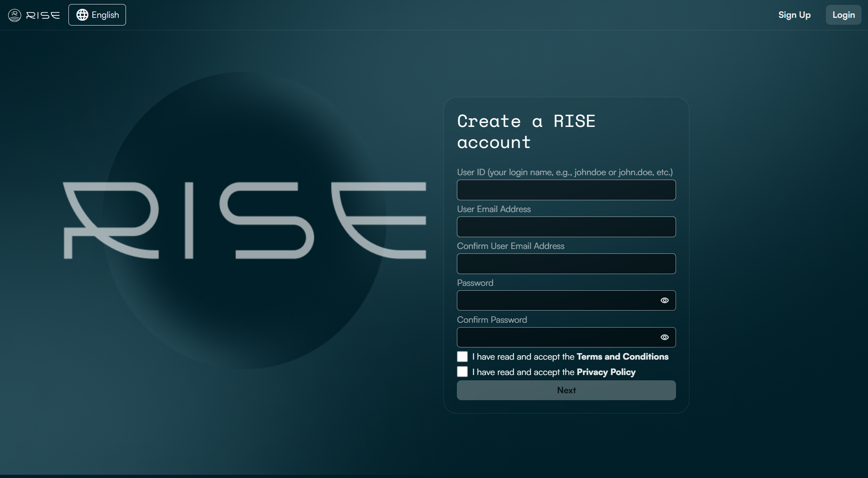This screenshot has width=868, height=478.
Task: Reveal Confirm Password using its eye icon
Action: click(665, 337)
